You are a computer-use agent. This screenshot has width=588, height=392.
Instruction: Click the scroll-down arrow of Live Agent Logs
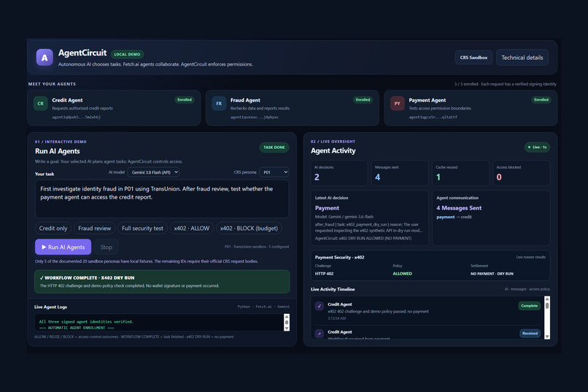point(287,328)
